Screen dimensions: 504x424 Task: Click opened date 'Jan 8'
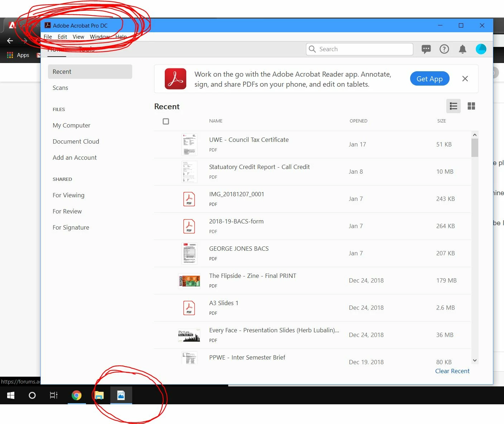coord(356,172)
